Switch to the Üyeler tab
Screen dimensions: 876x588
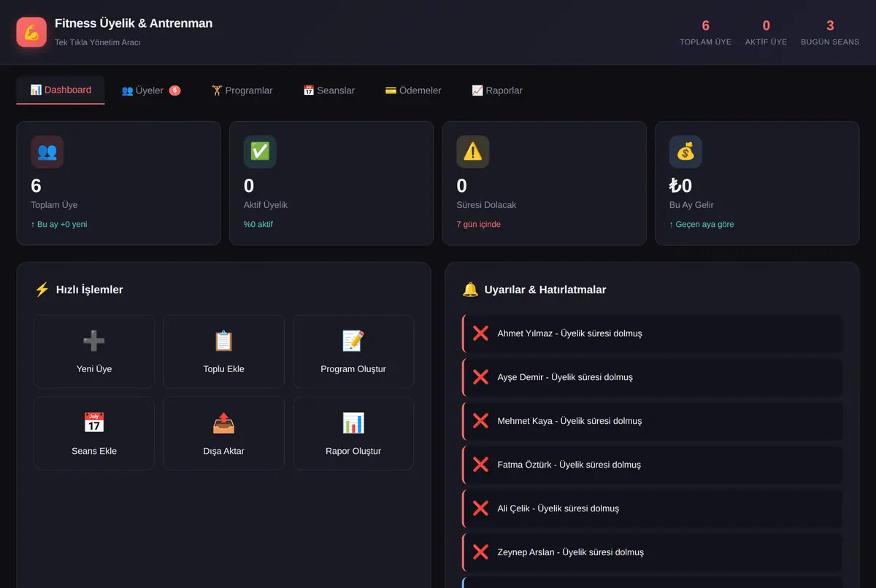pyautogui.click(x=151, y=90)
